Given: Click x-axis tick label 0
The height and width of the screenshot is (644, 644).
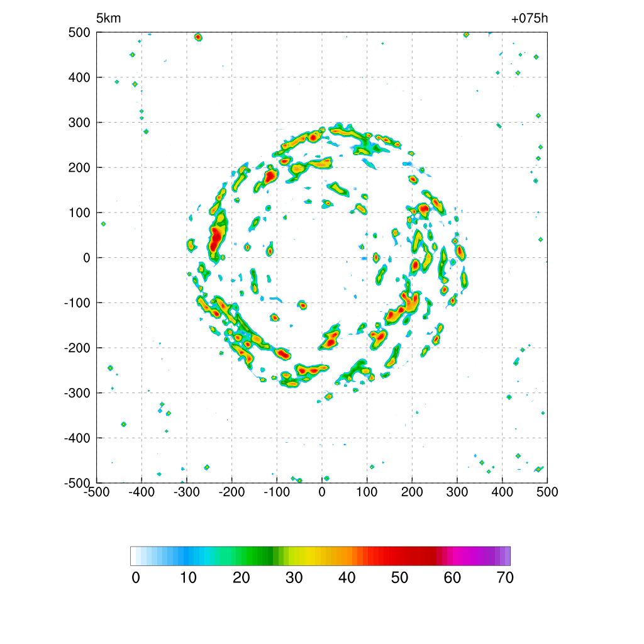Looking at the screenshot, I should pyautogui.click(x=322, y=492).
